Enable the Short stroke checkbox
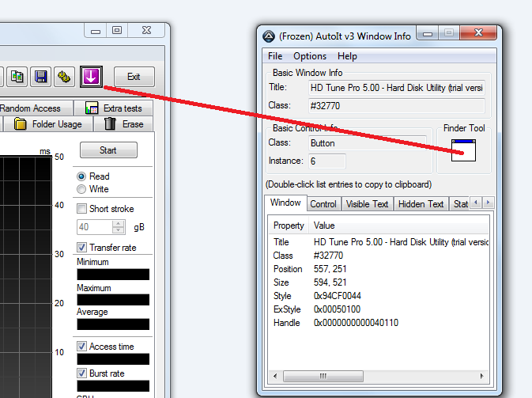532x398 pixels. pos(81,209)
